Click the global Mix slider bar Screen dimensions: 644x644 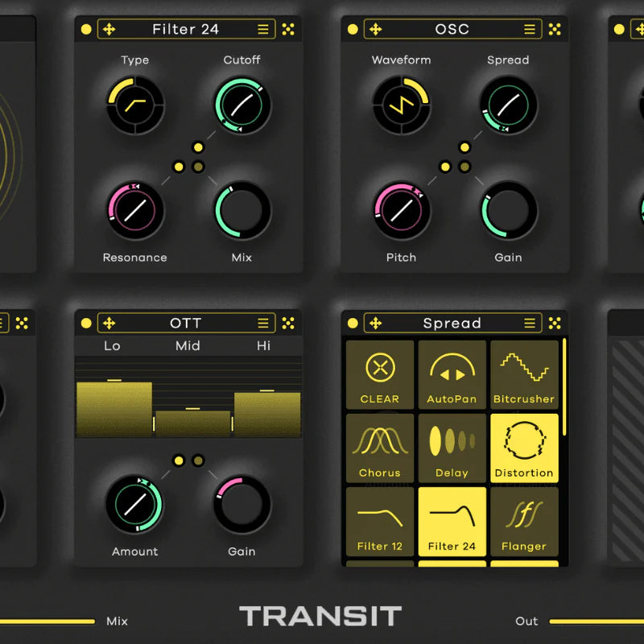pos(47,621)
